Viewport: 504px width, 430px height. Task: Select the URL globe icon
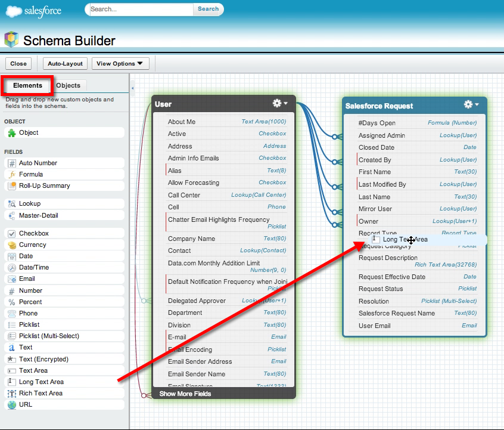12,404
